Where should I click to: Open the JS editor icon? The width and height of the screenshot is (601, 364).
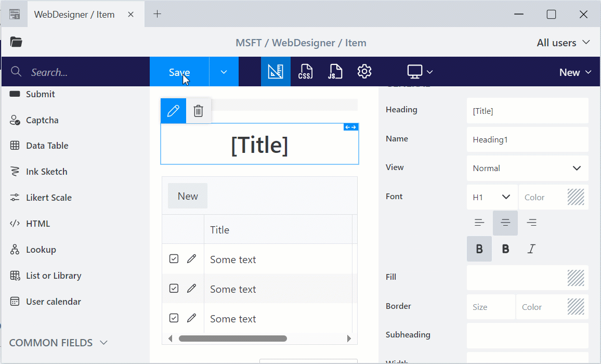pos(335,72)
